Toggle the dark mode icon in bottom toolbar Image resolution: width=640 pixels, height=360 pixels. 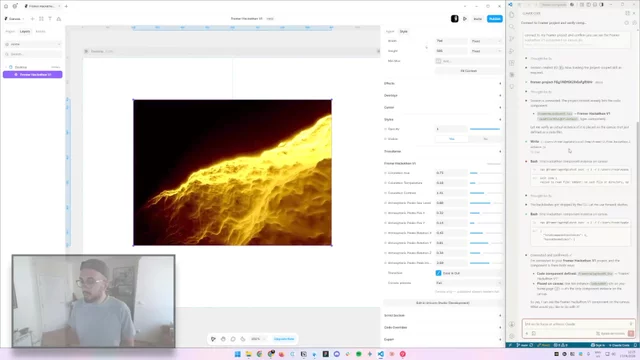pos(243,339)
